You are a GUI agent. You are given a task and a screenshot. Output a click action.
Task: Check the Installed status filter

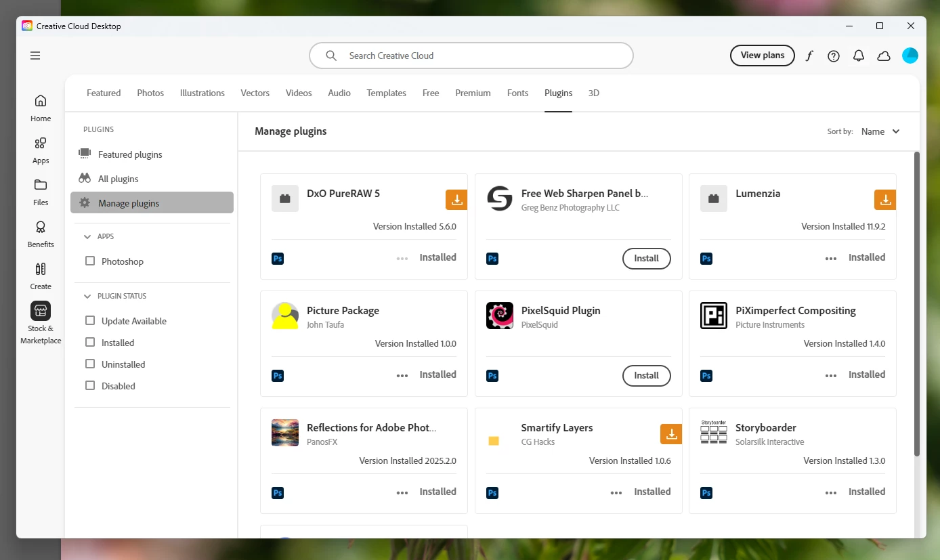(90, 342)
